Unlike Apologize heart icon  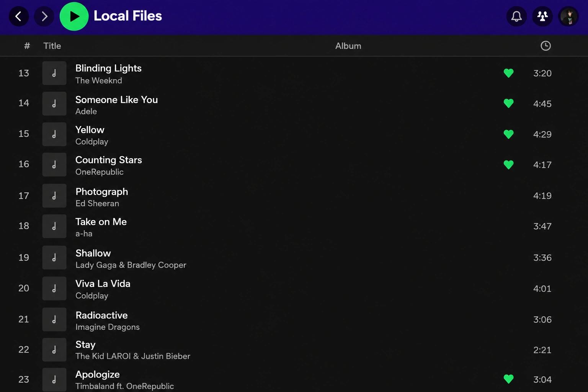(508, 379)
